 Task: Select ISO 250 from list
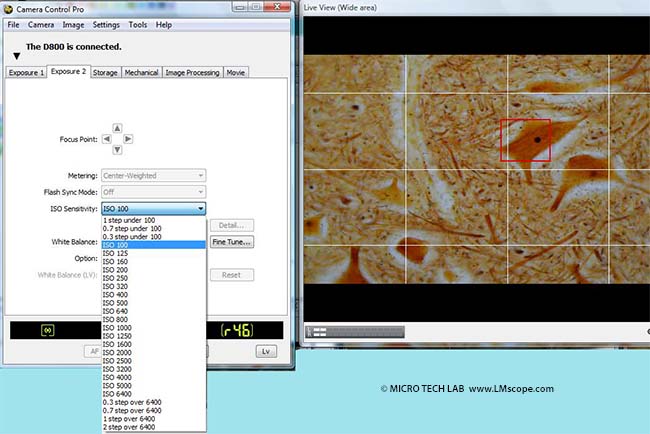154,278
